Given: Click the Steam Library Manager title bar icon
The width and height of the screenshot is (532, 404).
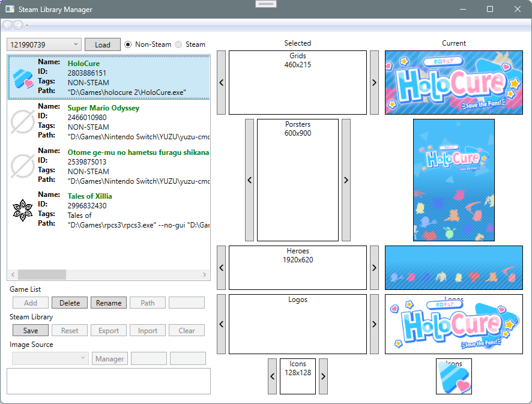Looking at the screenshot, I should tap(10, 9).
